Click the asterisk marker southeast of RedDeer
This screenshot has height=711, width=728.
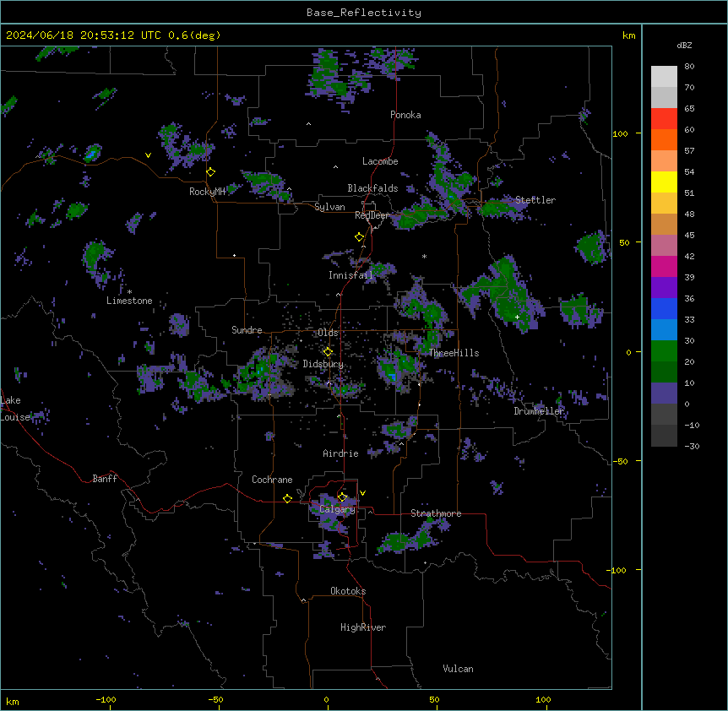(424, 256)
